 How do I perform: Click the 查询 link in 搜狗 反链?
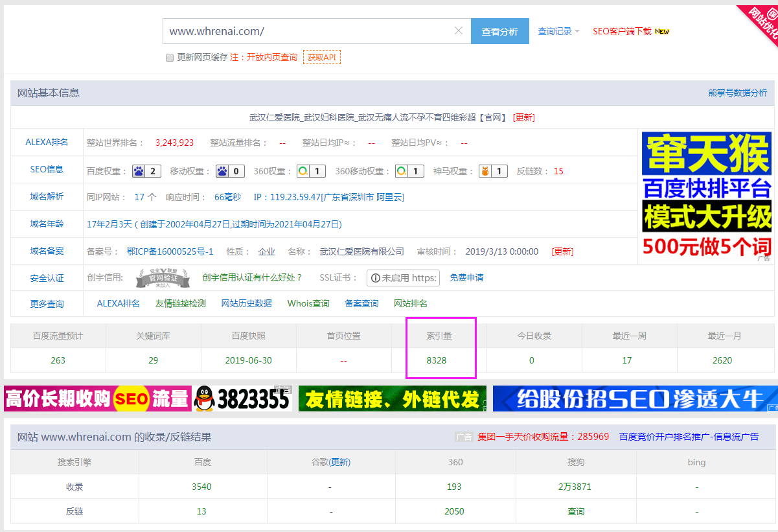pyautogui.click(x=576, y=511)
